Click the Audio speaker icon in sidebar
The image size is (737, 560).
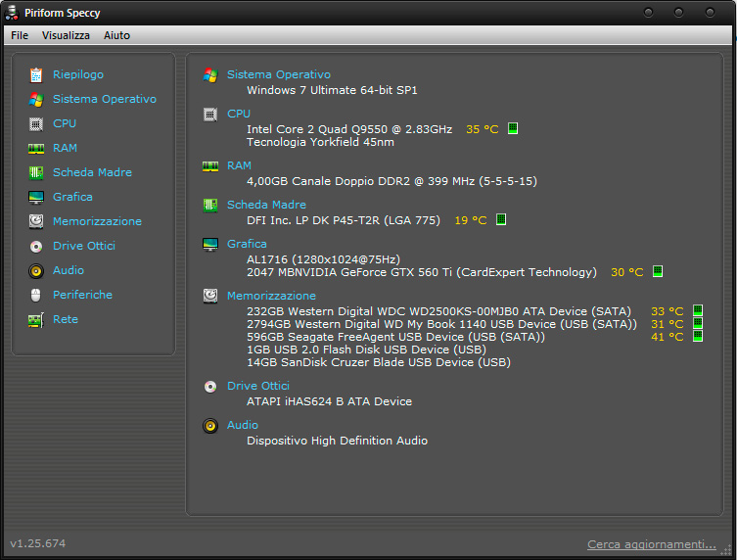click(36, 270)
